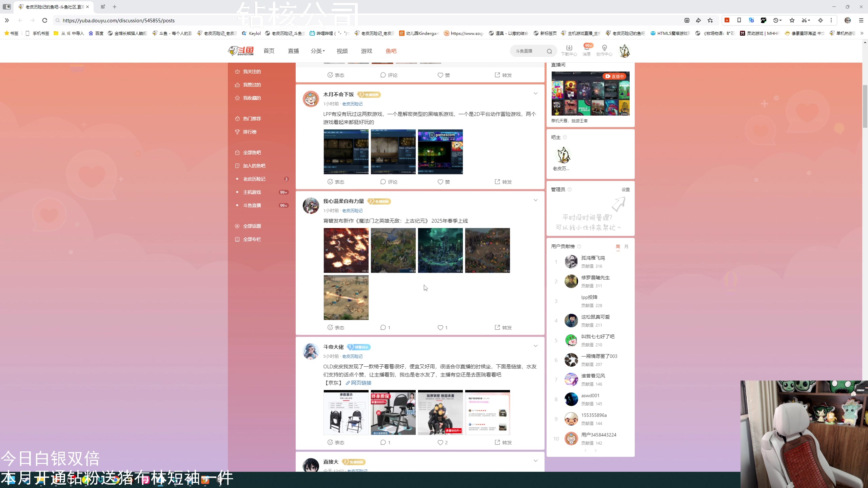Switch contribution ranking to 月 tab
This screenshot has height=488, width=868.
pyautogui.click(x=626, y=247)
